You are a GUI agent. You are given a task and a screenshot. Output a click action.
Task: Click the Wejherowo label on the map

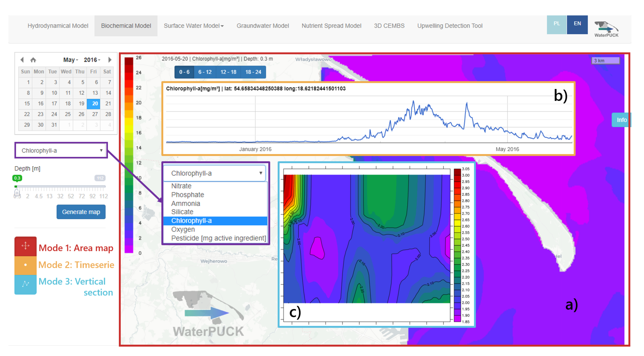pos(214,261)
